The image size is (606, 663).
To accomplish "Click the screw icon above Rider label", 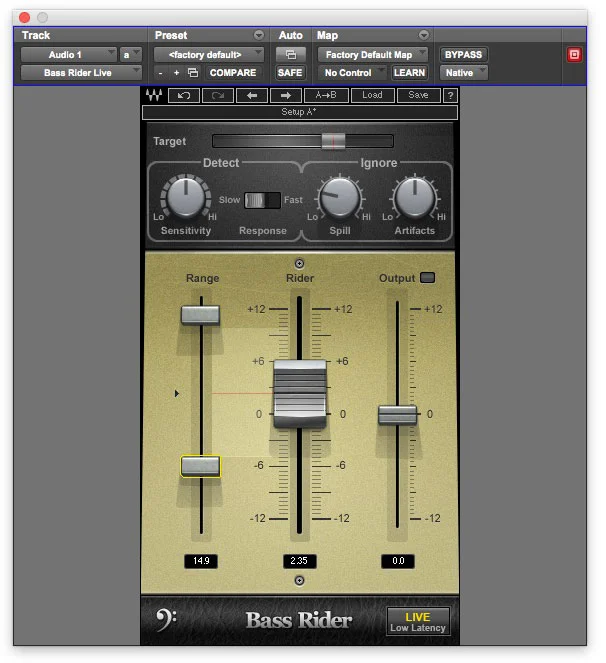I will pos(299,264).
